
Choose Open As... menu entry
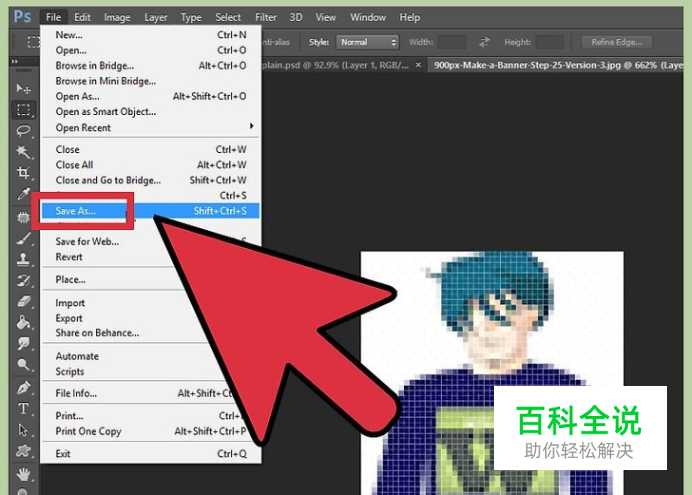click(151, 97)
